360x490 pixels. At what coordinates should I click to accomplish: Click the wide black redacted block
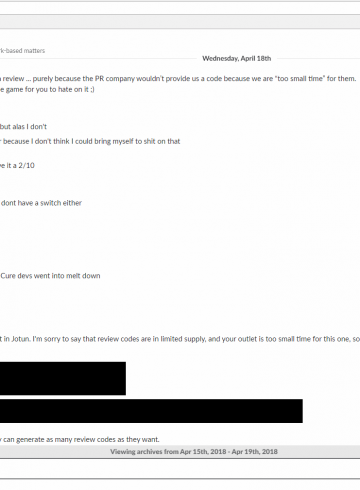tap(151, 411)
